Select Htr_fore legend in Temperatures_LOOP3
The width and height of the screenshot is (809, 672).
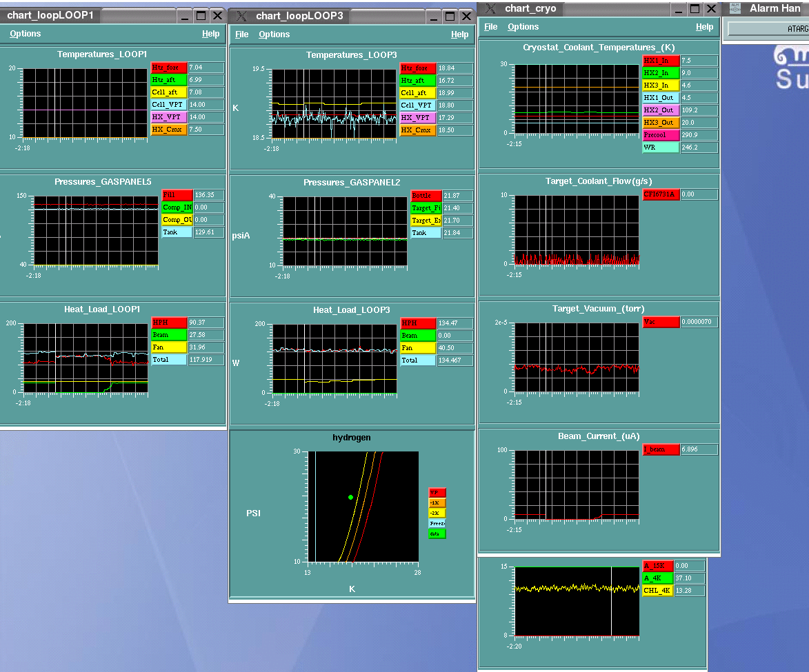(x=418, y=68)
